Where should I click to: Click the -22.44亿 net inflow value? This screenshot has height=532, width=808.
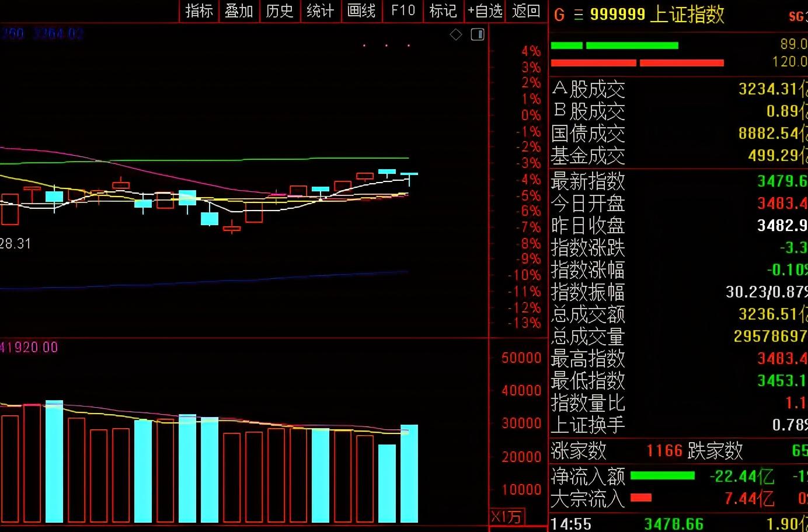point(742,477)
